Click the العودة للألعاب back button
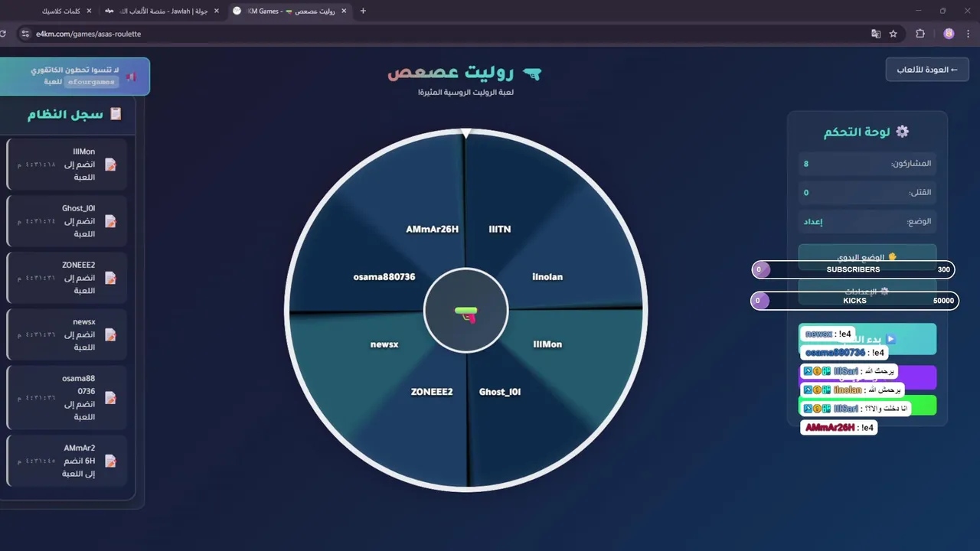Viewport: 980px width, 551px height. 927,70
